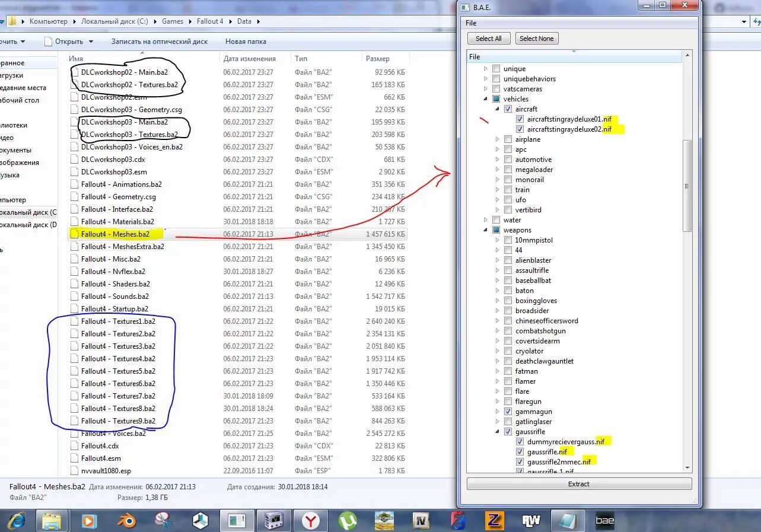The image size is (761, 532).
Task: Open Yandex Browser taskbar icon
Action: click(x=311, y=521)
